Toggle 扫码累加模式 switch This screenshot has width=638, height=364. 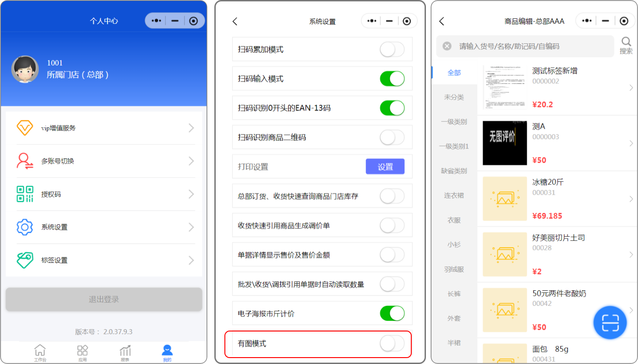tap(392, 49)
